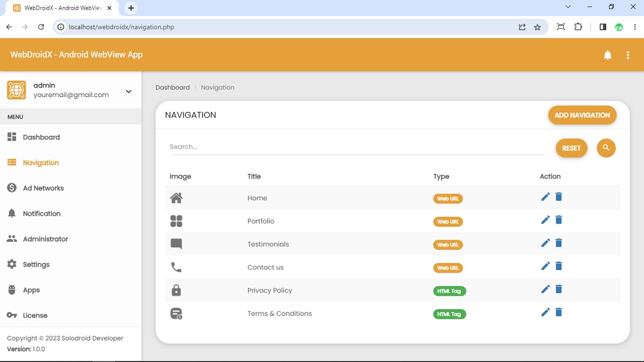
Task: Open the Dashboard grid icon
Action: 12,136
